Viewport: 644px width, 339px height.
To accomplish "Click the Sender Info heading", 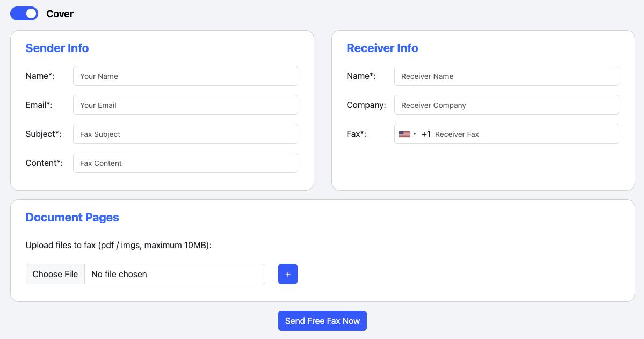I will click(57, 48).
